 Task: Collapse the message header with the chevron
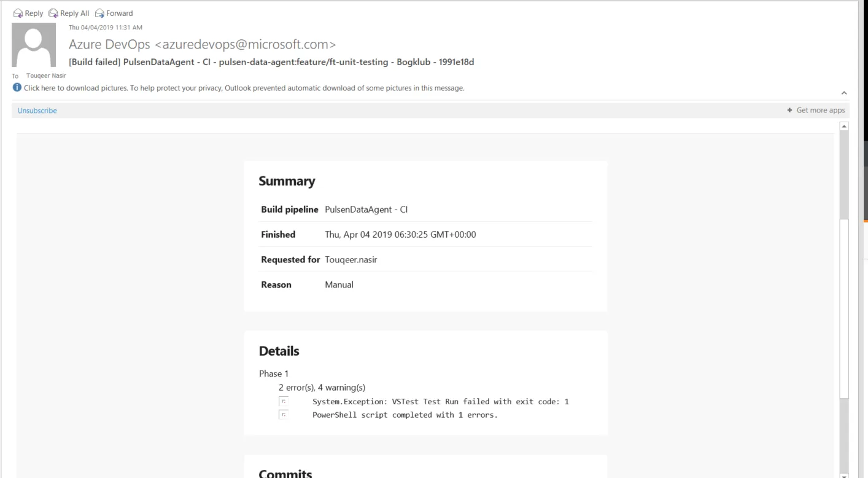pyautogui.click(x=844, y=93)
